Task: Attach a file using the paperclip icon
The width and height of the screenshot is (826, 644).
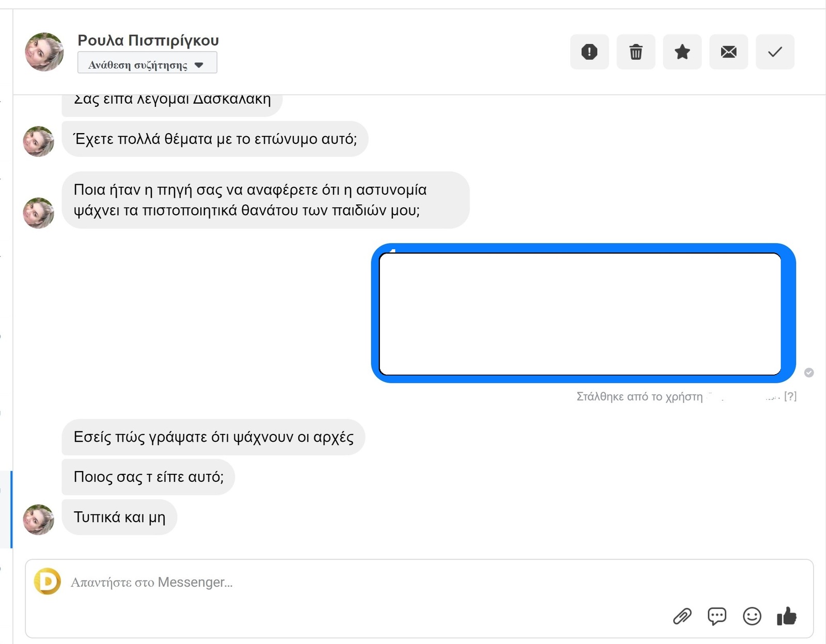Action: pos(682,616)
